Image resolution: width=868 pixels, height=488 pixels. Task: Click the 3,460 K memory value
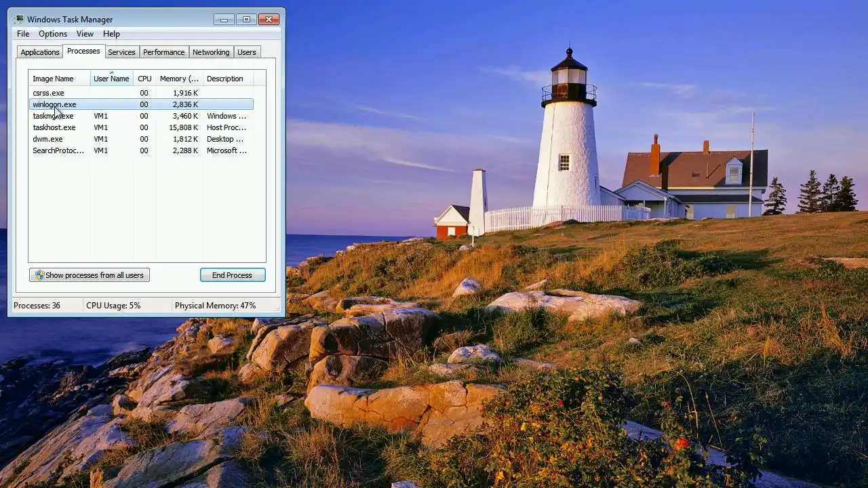[x=185, y=116]
